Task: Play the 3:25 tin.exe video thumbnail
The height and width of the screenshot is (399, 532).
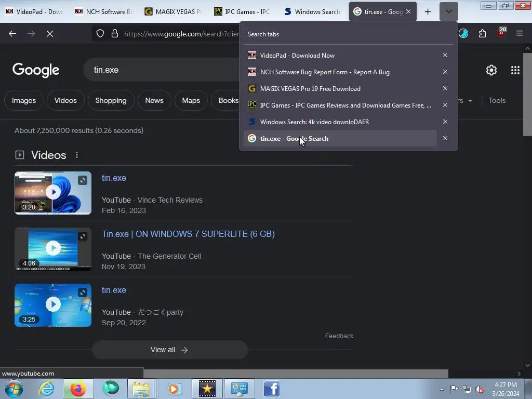Action: [x=53, y=305]
